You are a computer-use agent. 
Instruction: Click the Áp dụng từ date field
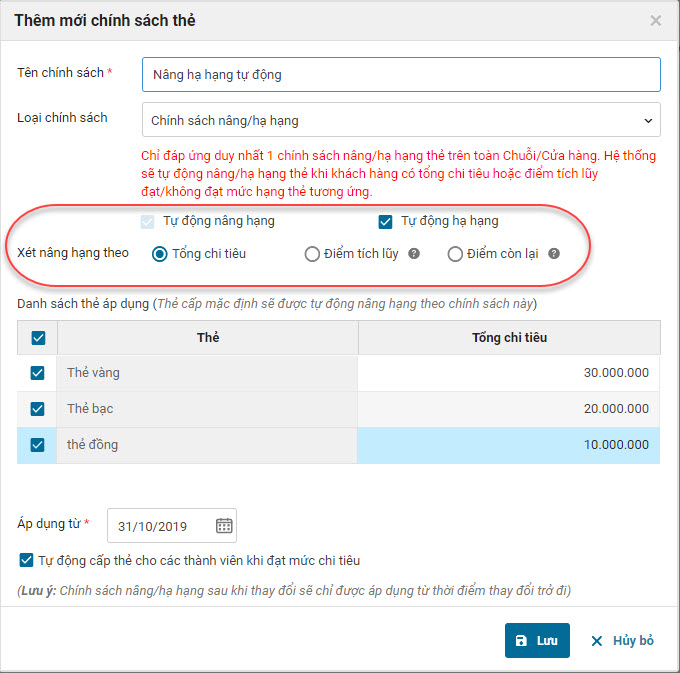click(x=160, y=526)
